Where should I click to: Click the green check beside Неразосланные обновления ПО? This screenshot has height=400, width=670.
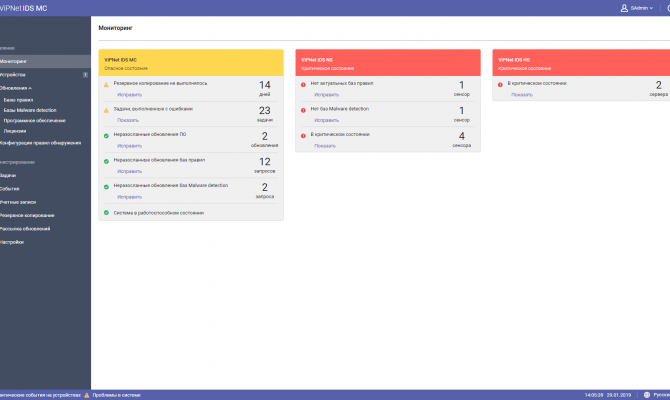click(x=106, y=136)
